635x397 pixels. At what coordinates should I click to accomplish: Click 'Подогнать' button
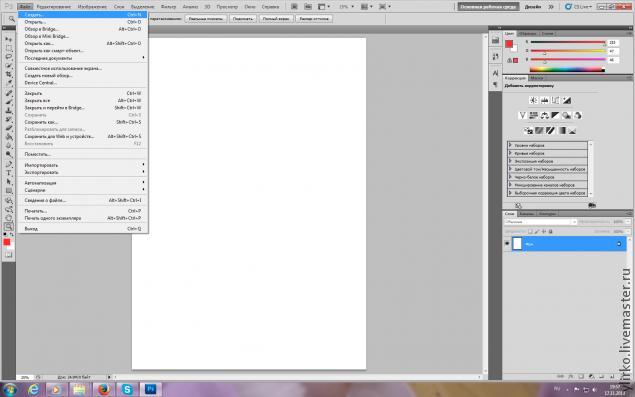point(243,19)
